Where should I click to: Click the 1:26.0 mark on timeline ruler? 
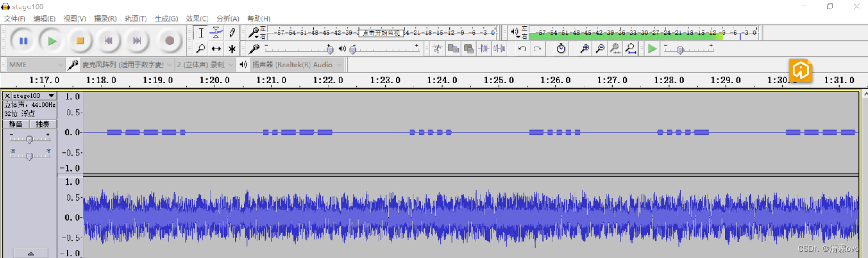(x=555, y=80)
